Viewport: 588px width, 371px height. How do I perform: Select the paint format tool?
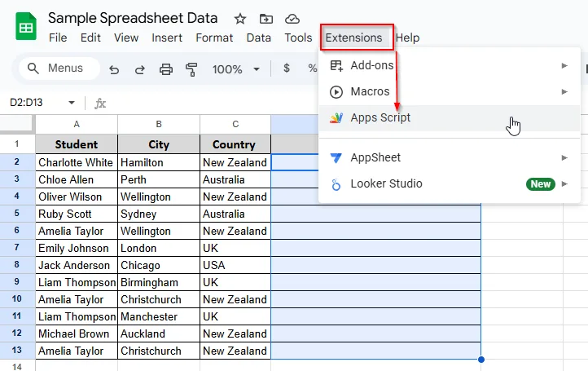(x=191, y=69)
